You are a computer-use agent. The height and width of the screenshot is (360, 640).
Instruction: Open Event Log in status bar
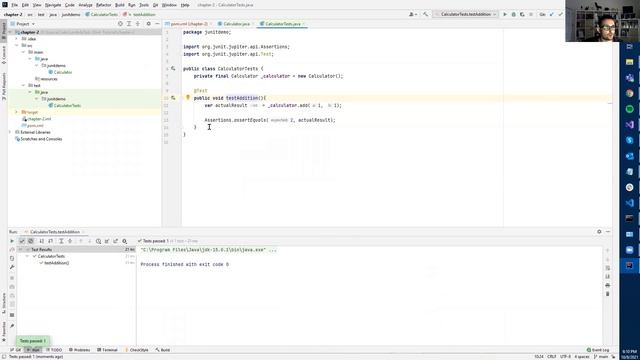[598, 350]
